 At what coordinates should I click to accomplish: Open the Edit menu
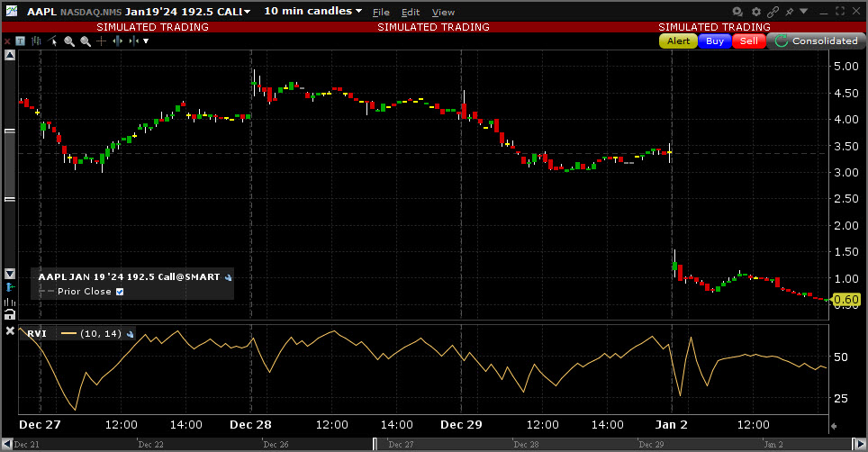pos(411,13)
